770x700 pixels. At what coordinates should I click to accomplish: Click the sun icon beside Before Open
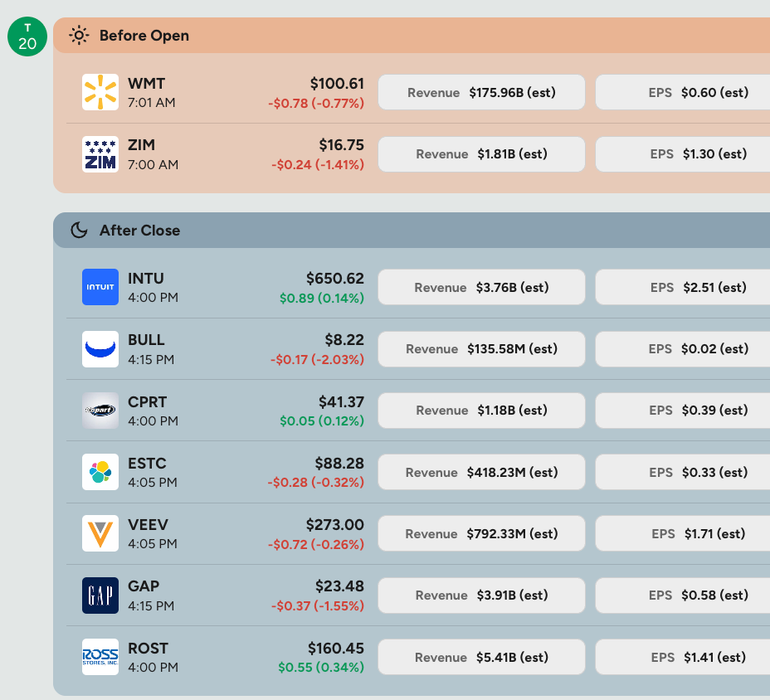(x=79, y=36)
